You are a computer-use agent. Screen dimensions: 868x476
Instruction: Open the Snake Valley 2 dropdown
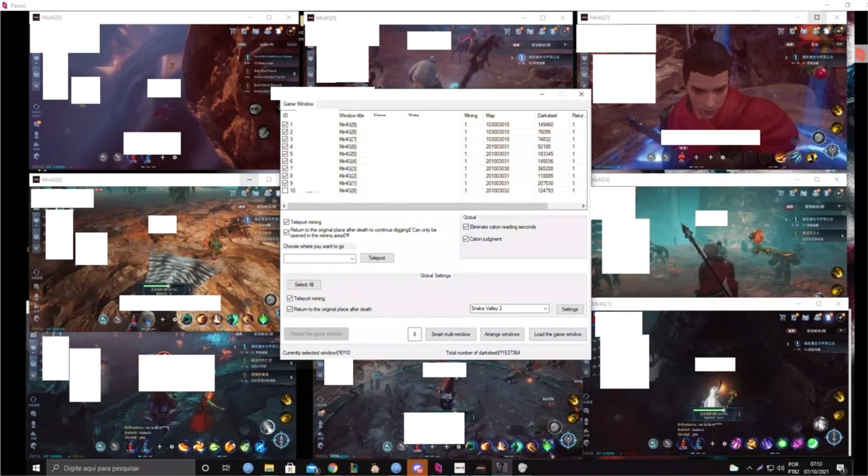[509, 309]
